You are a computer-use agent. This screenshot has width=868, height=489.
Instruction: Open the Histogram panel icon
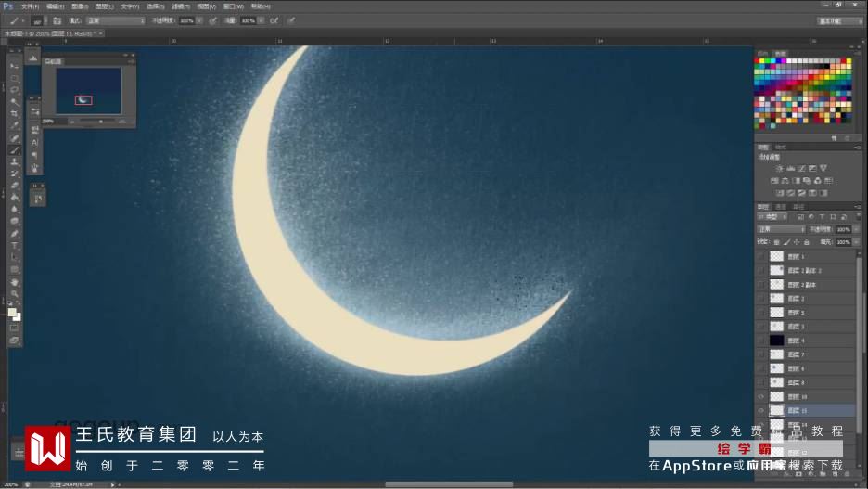tap(32, 58)
